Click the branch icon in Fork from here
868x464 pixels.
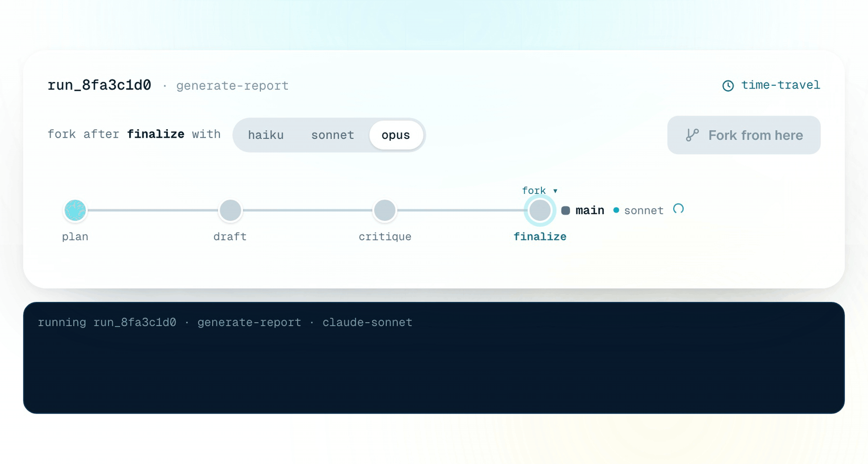tap(692, 135)
